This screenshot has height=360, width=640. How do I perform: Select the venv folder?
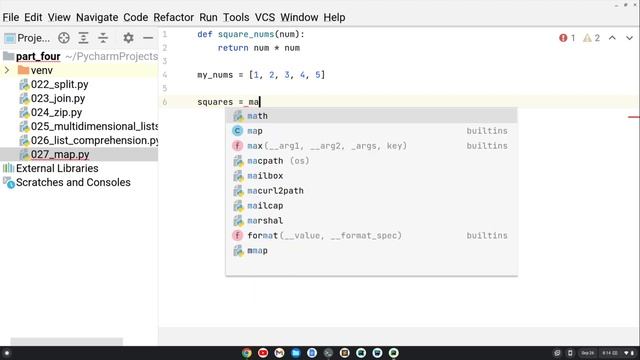(42, 70)
